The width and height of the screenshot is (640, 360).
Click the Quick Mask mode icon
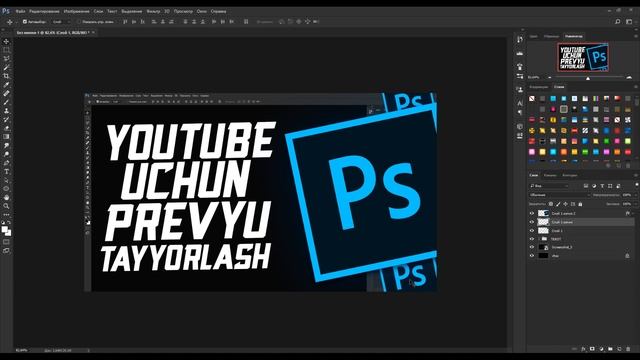click(x=6, y=242)
